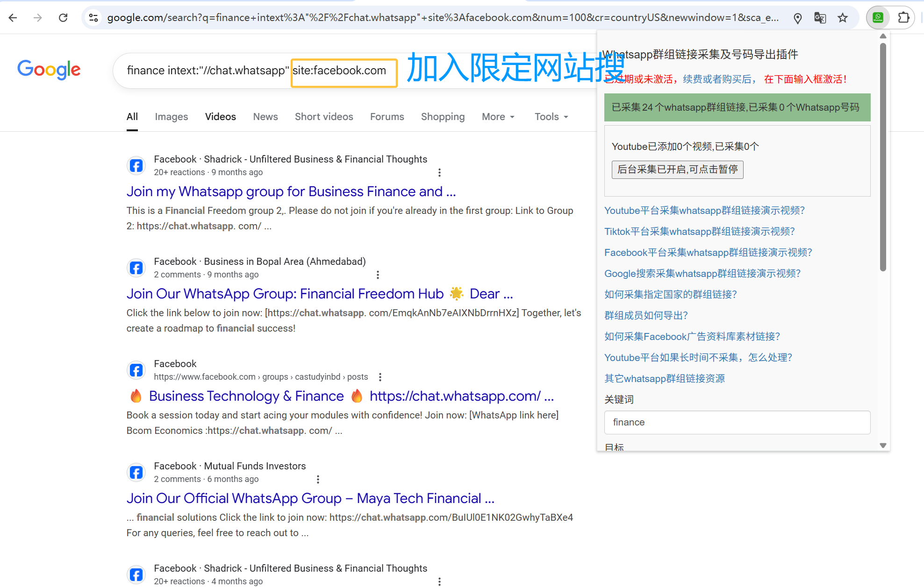Click the browser back arrow

click(x=13, y=18)
